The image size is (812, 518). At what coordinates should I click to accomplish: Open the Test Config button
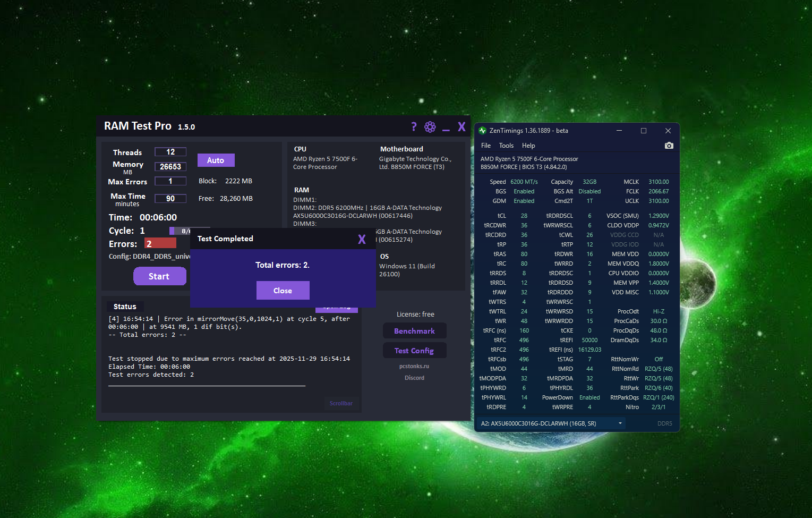[x=414, y=351]
